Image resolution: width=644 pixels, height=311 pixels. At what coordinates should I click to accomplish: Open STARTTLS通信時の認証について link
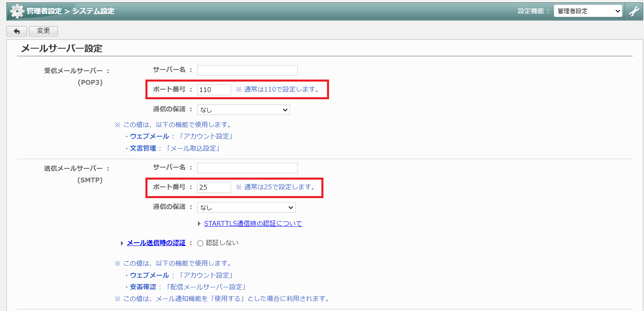coord(253,224)
